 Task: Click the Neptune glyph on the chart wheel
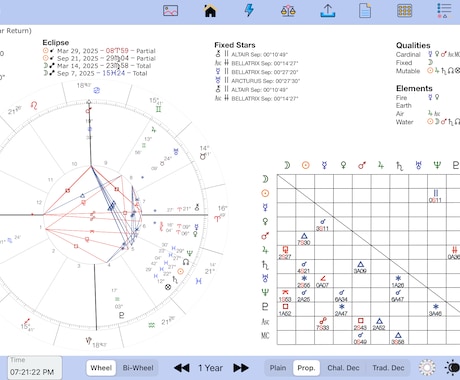click(190, 254)
